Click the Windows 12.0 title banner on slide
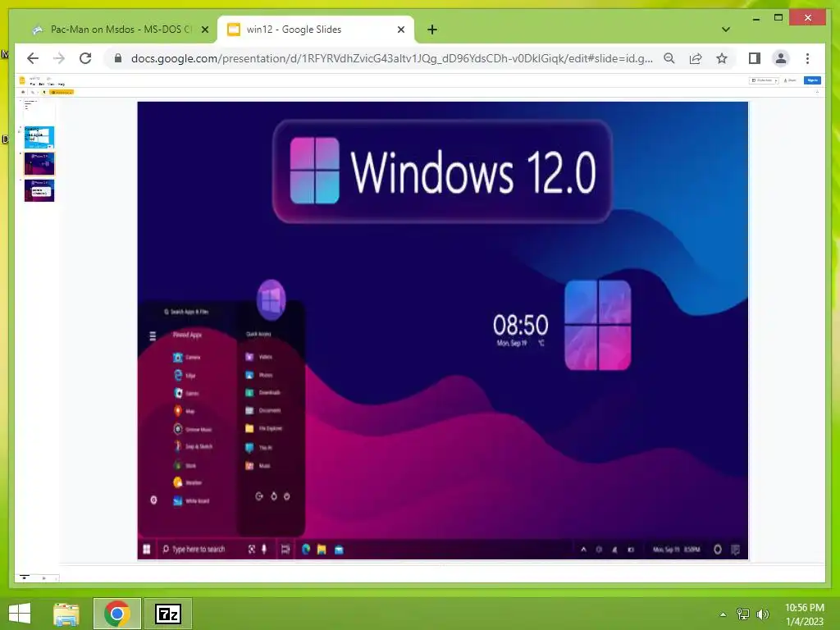Image resolution: width=840 pixels, height=630 pixels. [442, 171]
